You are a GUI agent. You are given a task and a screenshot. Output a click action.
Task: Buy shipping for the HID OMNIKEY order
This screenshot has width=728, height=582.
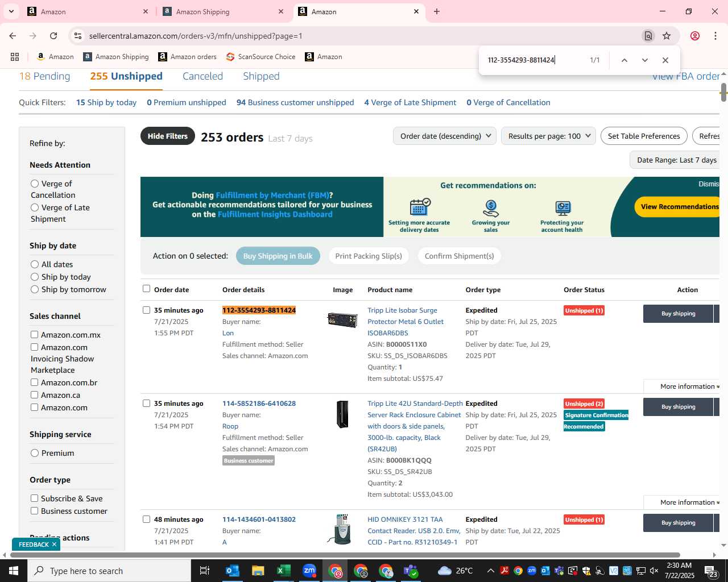pos(678,523)
